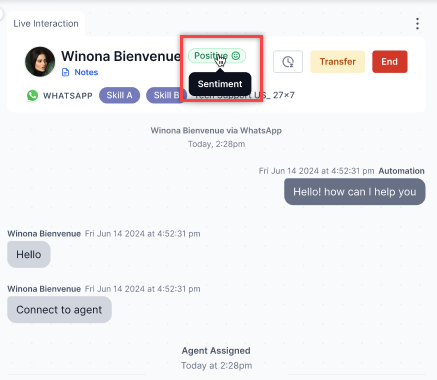437x380 pixels.
Task: Click the "Connect to agent" message bubble
Action: [x=59, y=310]
